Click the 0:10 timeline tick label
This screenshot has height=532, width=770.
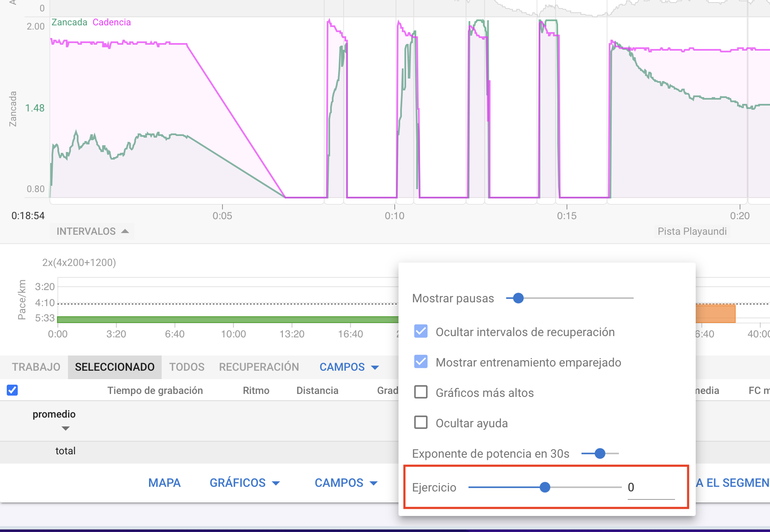click(394, 216)
